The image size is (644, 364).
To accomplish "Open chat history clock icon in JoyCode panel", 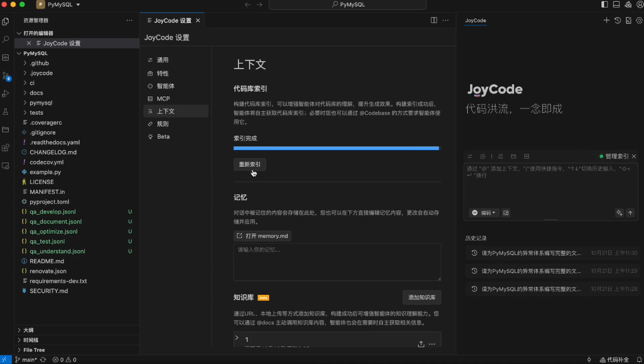I will (x=617, y=20).
